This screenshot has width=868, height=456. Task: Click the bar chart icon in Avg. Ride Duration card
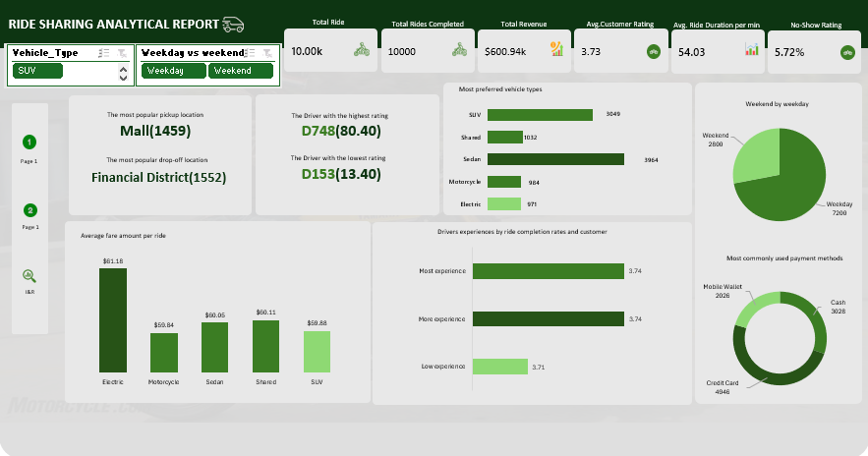coord(751,49)
